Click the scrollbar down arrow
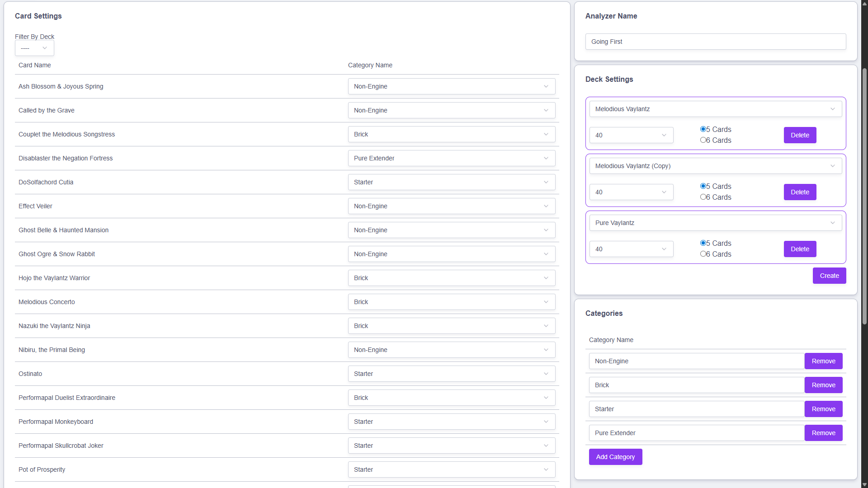The image size is (868, 488). [x=864, y=484]
